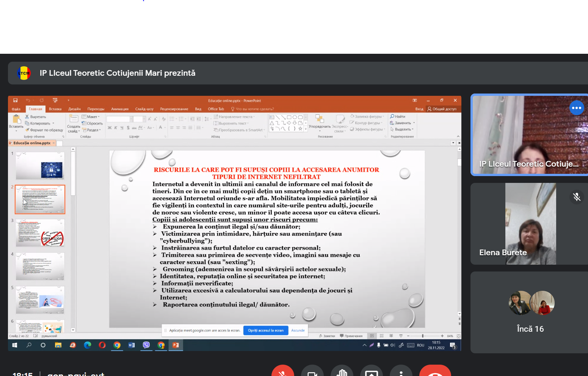Click Viber icon on Windows taskbar
Viewport: 588px width, 376px height.
pos(146,345)
